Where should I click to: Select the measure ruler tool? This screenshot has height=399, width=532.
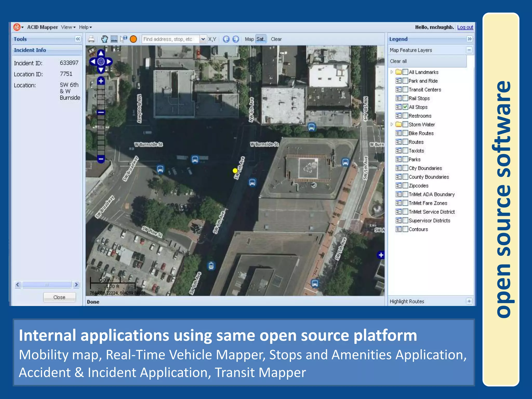pyautogui.click(x=114, y=39)
